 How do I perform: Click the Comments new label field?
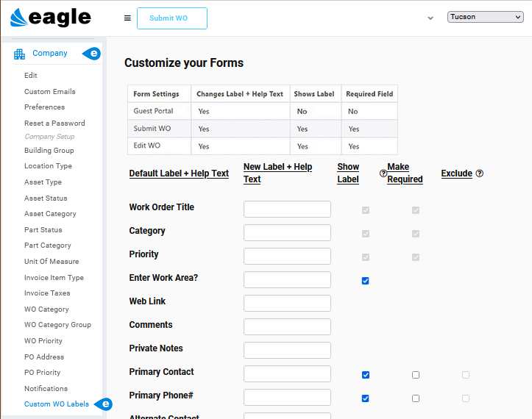point(287,327)
